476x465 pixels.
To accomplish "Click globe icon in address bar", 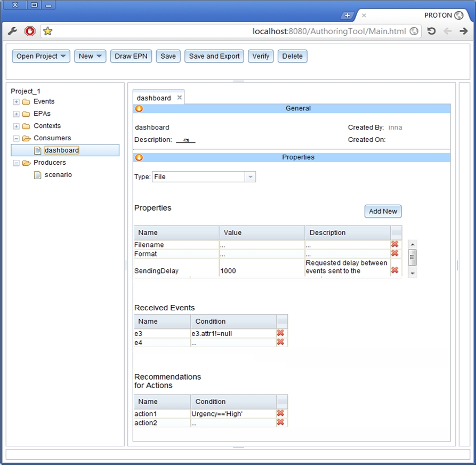I will click(x=414, y=31).
